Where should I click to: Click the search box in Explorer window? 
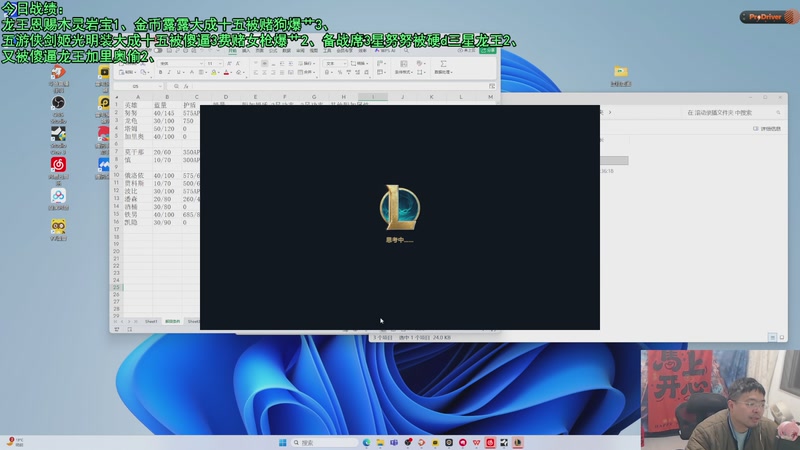pyautogui.click(x=733, y=112)
